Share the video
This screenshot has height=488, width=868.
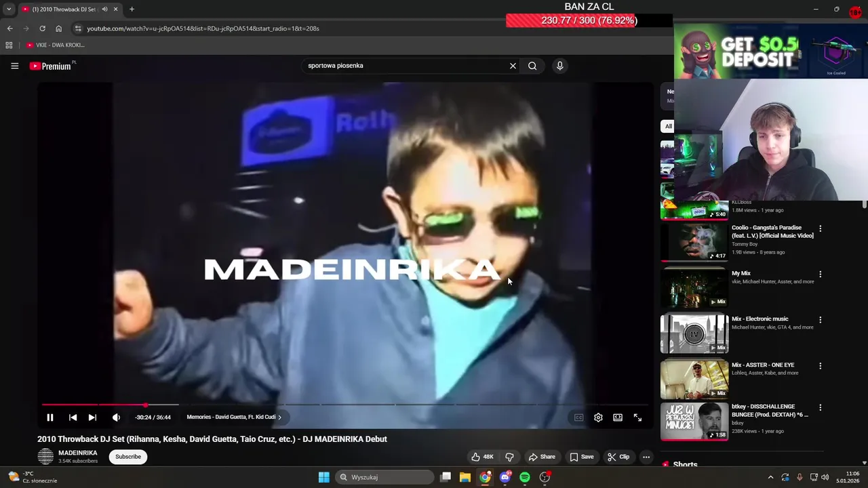pyautogui.click(x=542, y=457)
